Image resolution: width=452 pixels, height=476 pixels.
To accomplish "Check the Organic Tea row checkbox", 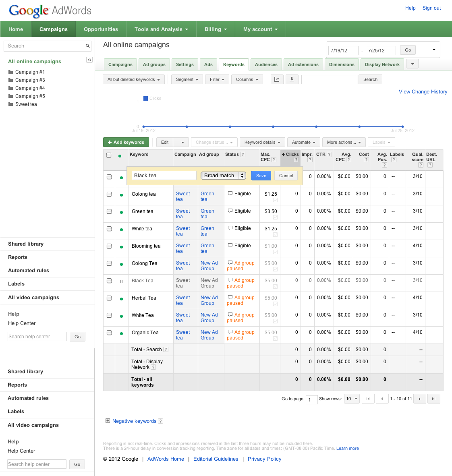I will (109, 332).
